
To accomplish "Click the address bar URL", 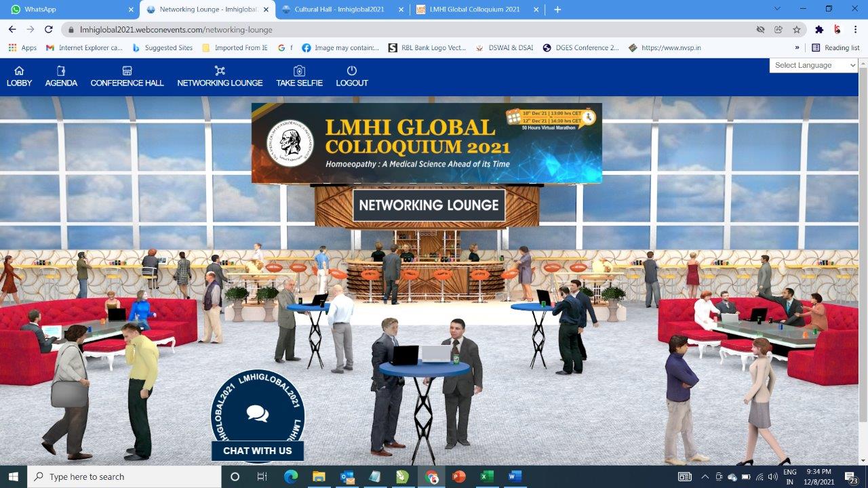I will coord(176,30).
